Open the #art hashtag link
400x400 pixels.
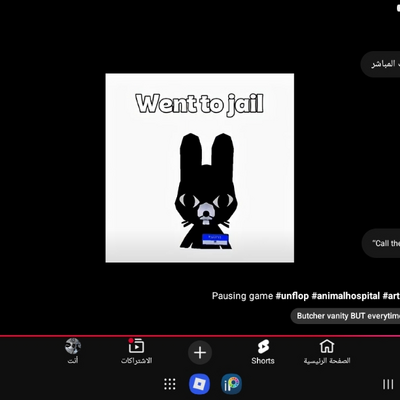tap(391, 296)
